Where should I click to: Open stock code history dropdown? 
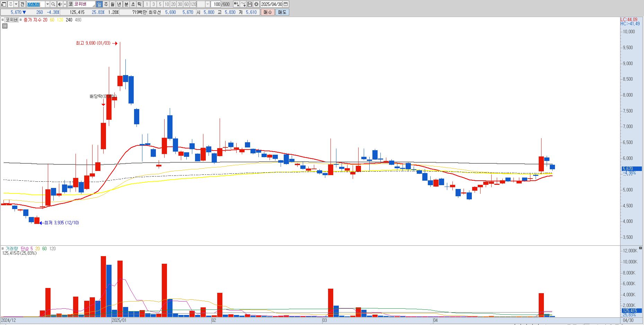click(47, 4)
